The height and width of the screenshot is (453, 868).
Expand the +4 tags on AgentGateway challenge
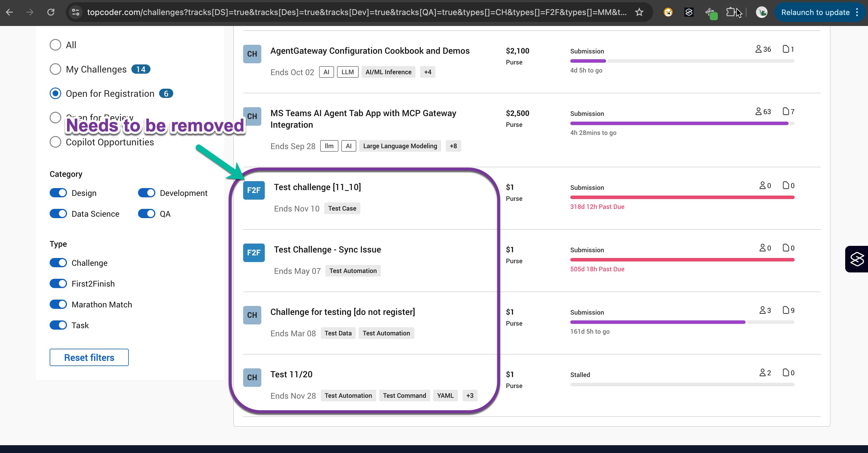tap(427, 72)
